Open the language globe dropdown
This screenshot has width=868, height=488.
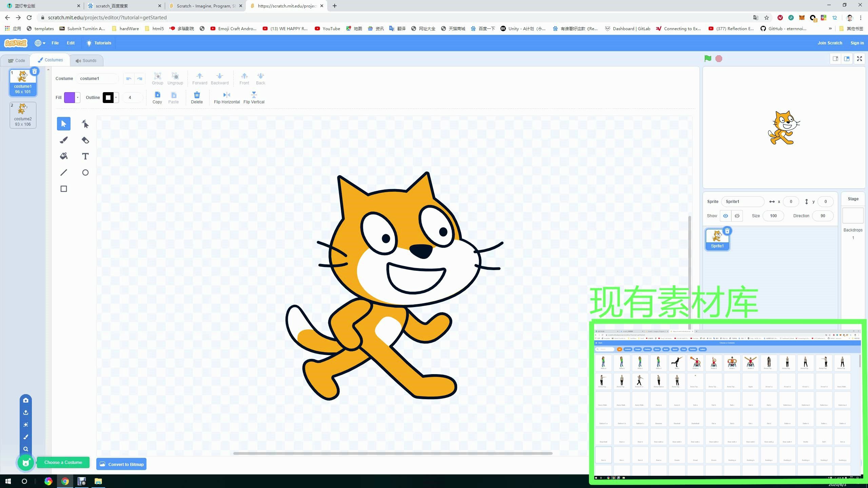[40, 43]
